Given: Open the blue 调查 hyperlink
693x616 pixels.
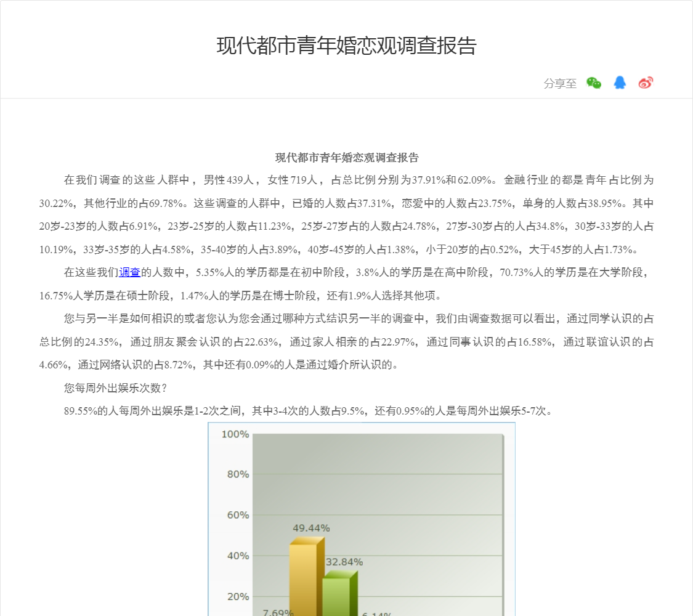Looking at the screenshot, I should coord(129,272).
